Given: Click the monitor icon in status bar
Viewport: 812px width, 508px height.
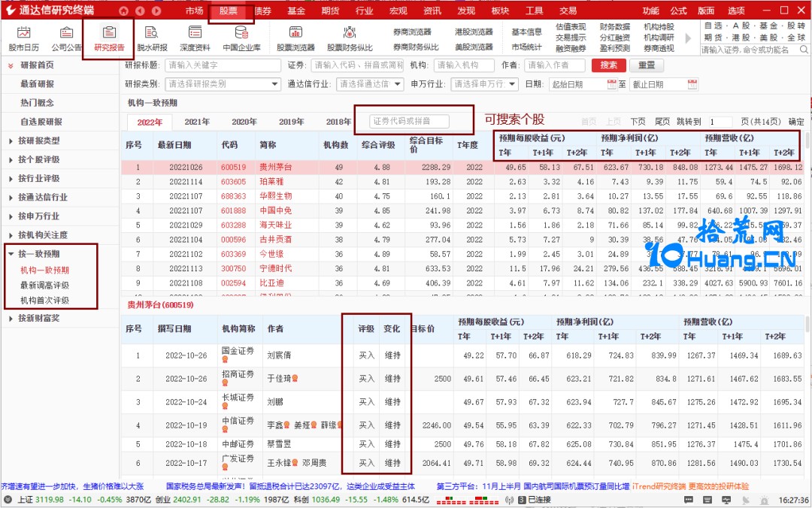Looking at the screenshot, I should 726,500.
